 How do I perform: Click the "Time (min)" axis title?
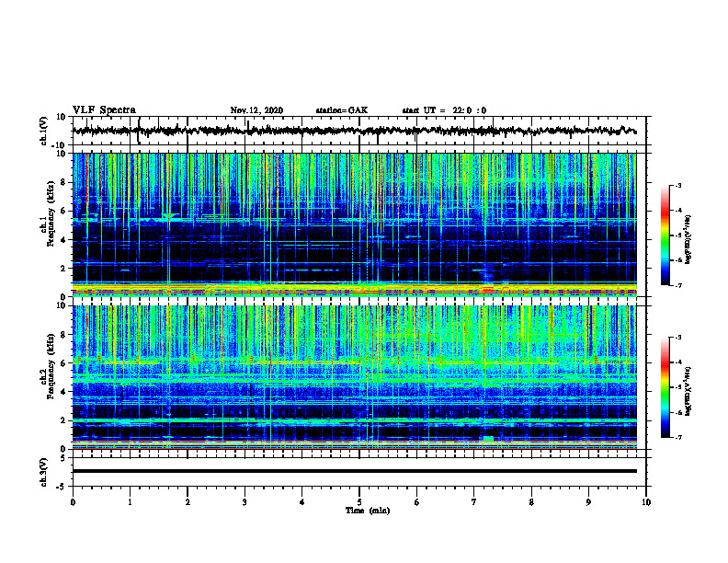(x=368, y=511)
